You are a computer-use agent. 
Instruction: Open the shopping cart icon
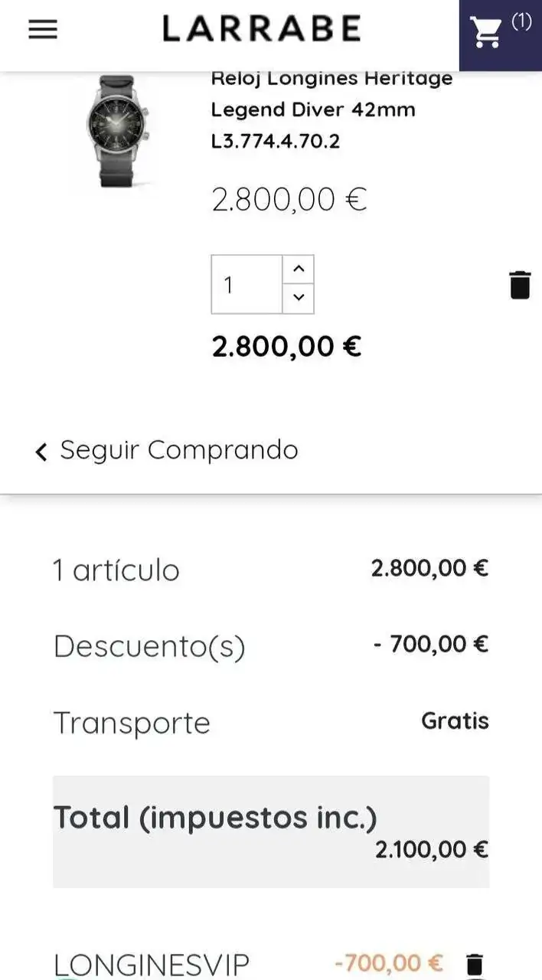pyautogui.click(x=487, y=33)
